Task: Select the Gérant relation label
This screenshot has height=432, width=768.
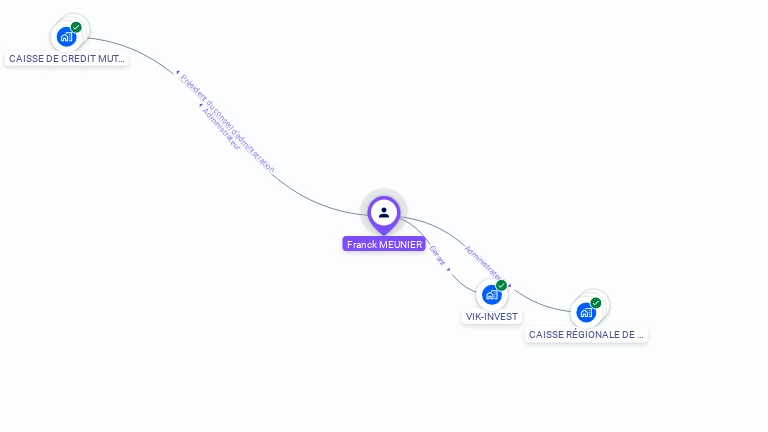Action: click(x=437, y=256)
